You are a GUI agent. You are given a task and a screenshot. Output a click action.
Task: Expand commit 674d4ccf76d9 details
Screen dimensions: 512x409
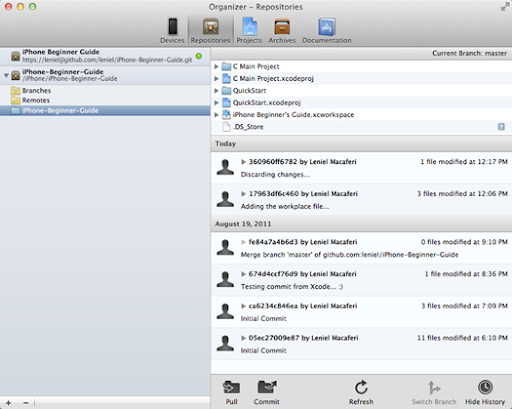pos(243,274)
